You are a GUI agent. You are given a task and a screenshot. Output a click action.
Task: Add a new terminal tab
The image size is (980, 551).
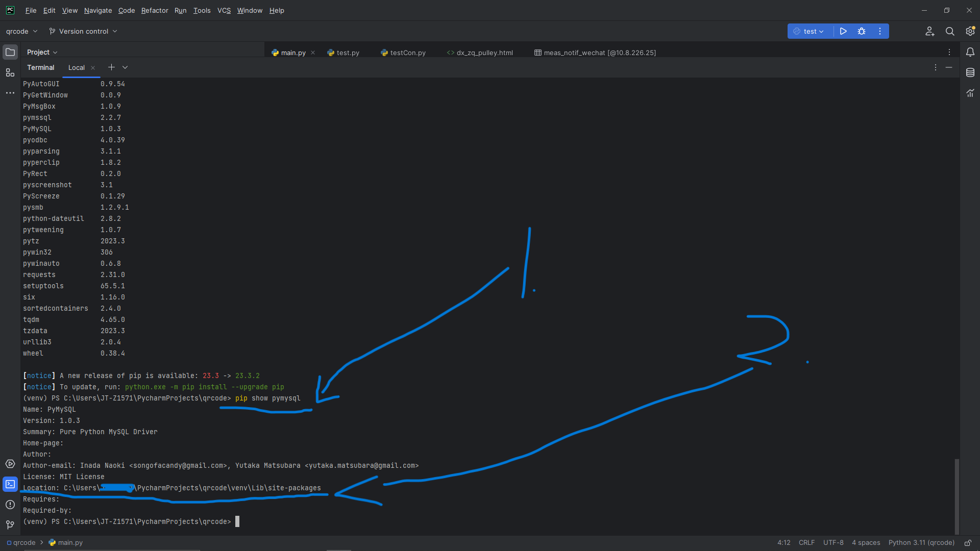[x=111, y=67]
